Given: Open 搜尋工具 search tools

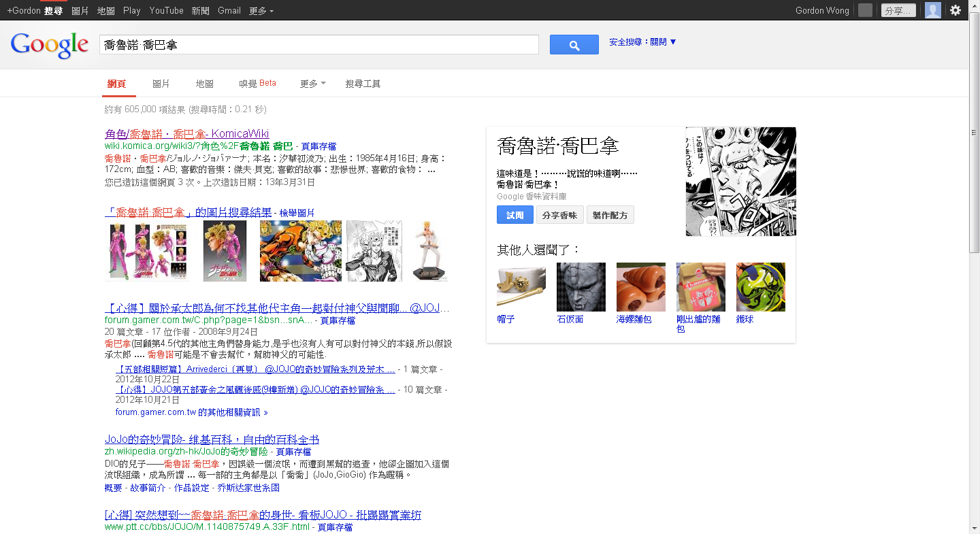Looking at the screenshot, I should pos(363,84).
